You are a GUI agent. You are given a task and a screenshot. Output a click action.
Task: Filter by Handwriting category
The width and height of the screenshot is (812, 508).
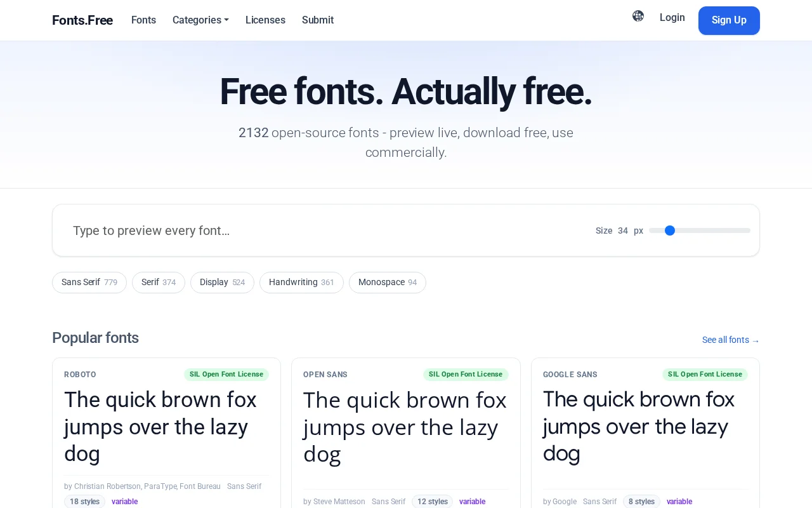pyautogui.click(x=301, y=283)
